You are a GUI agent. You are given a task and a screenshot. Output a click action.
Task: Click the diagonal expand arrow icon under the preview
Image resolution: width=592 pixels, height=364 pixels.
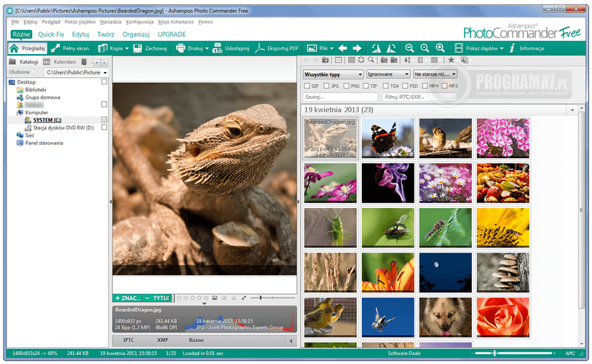tap(244, 298)
